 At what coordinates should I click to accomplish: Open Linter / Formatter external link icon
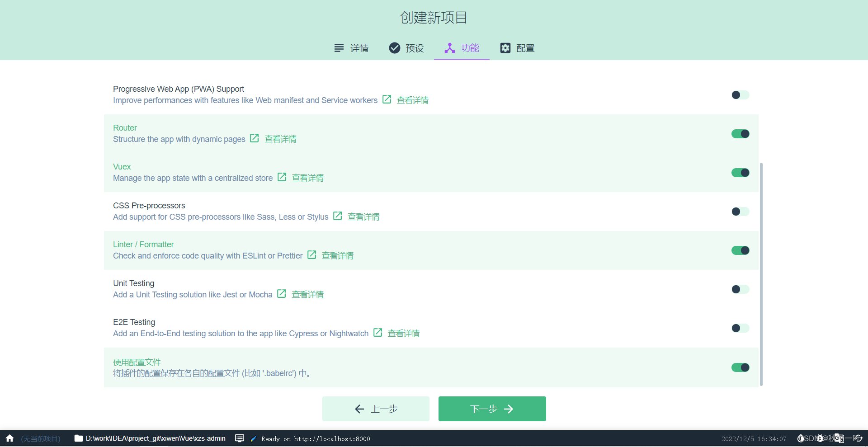(312, 255)
